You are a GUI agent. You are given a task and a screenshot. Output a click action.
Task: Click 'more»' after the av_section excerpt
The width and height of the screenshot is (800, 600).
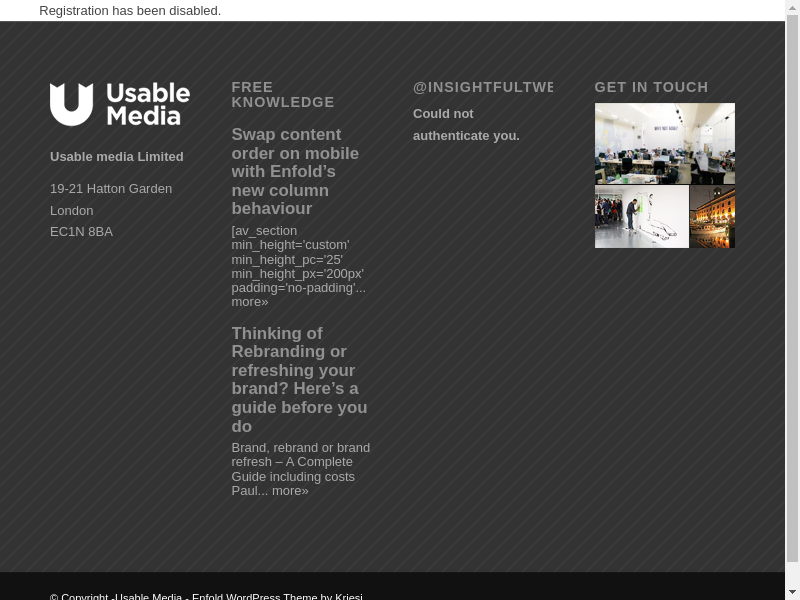pos(250,302)
